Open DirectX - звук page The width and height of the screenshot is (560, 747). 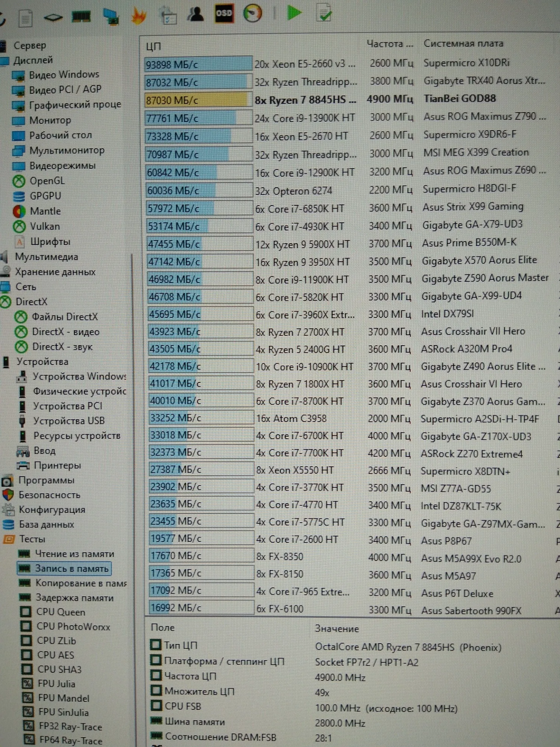tap(62, 347)
